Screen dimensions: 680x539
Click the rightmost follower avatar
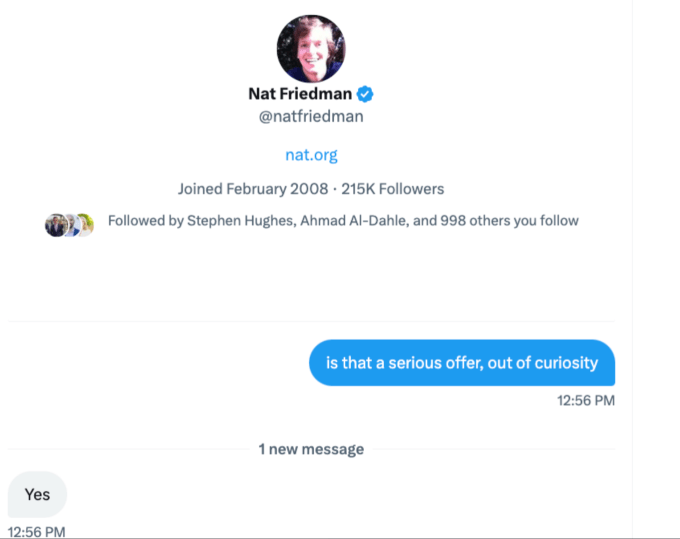tap(85, 224)
